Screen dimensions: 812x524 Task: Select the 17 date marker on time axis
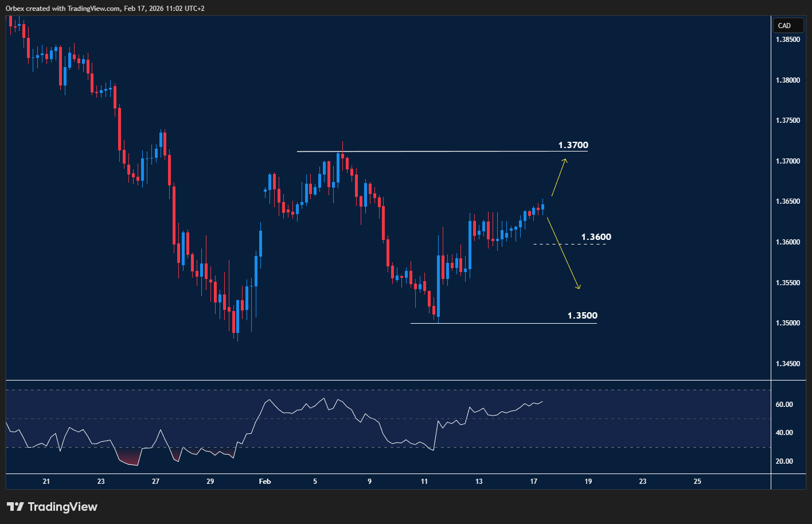click(533, 482)
